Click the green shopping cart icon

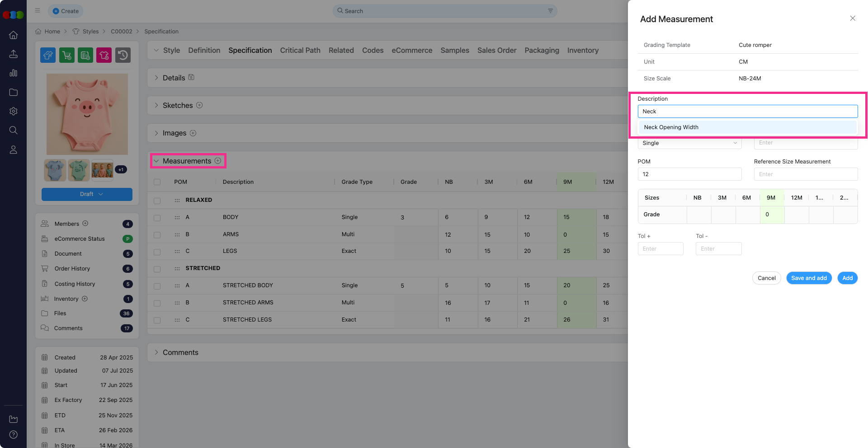click(x=66, y=55)
